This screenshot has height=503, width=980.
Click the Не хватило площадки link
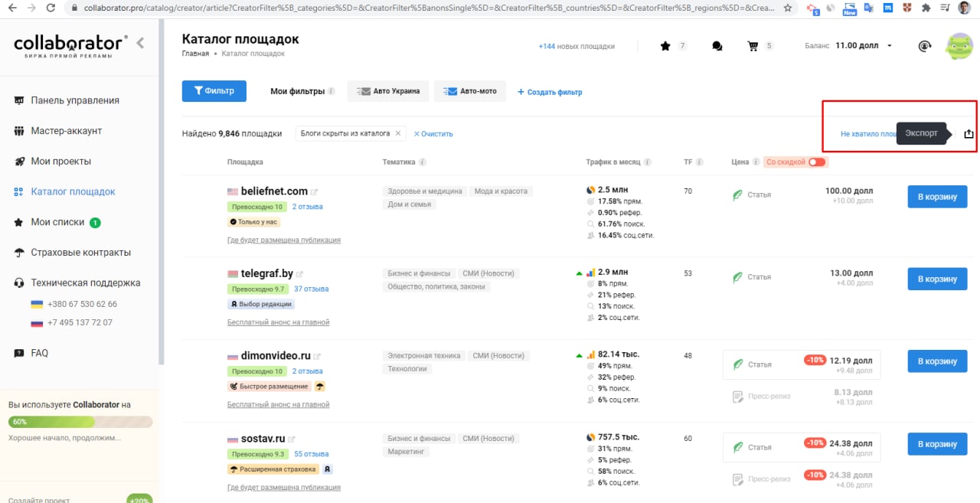[868, 134]
